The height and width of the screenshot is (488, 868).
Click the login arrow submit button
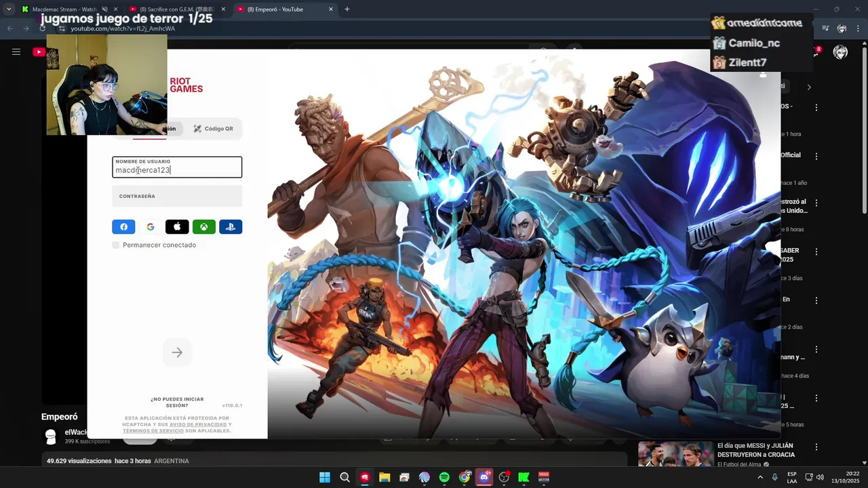pos(177,352)
